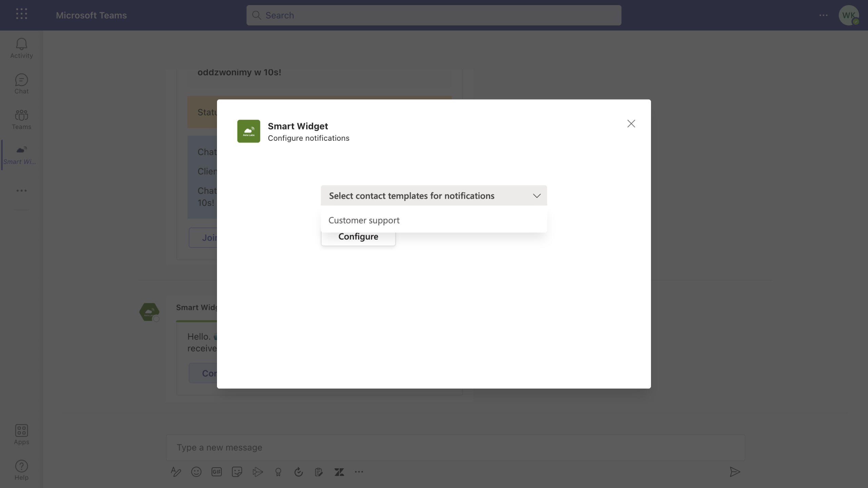Screen dimensions: 868x488
Task: Focus the Search box at top
Action: coord(434,15)
